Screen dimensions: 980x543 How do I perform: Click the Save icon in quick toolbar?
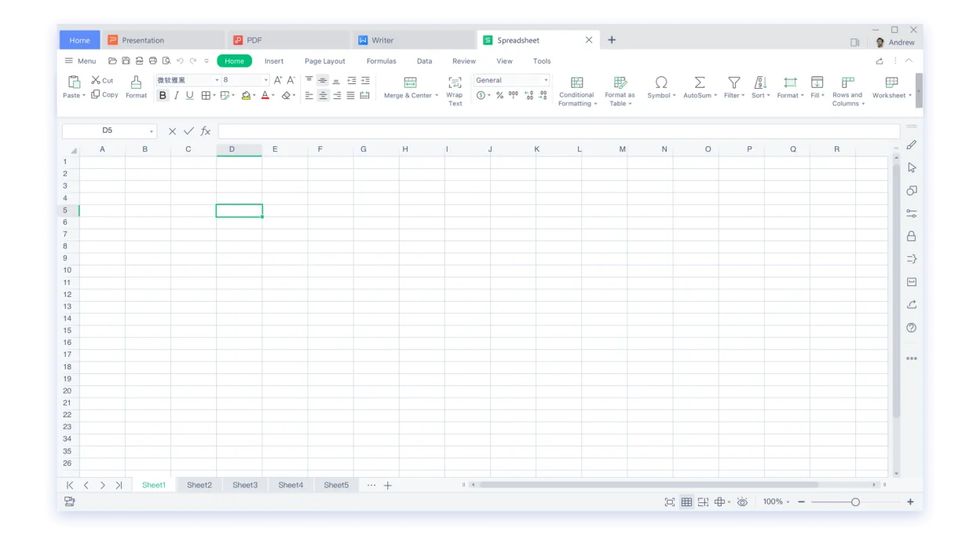click(x=126, y=61)
